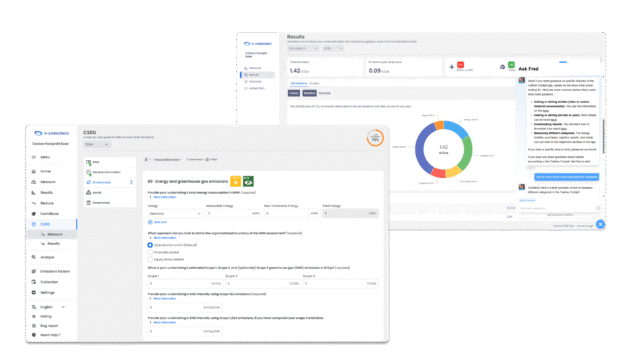This screenshot has height=364, width=640.
Task: Select Financial control radio button
Action: (150, 253)
